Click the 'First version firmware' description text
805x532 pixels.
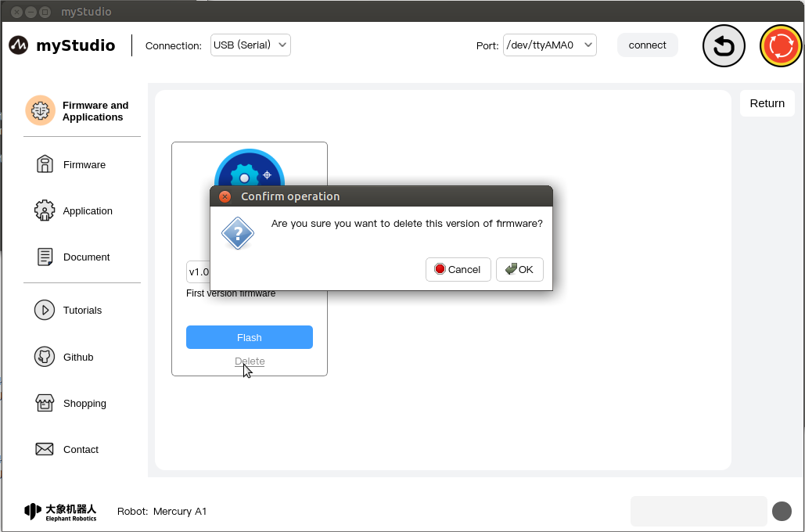[231, 293]
